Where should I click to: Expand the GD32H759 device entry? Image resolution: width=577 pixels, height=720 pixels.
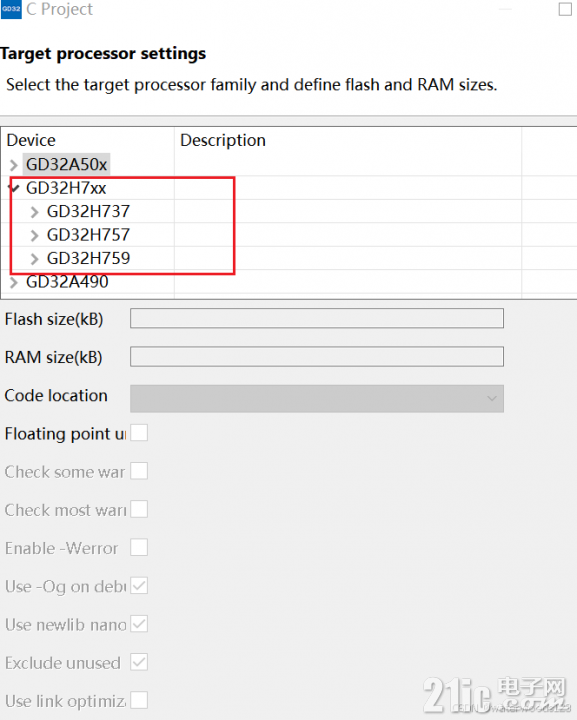click(34, 259)
